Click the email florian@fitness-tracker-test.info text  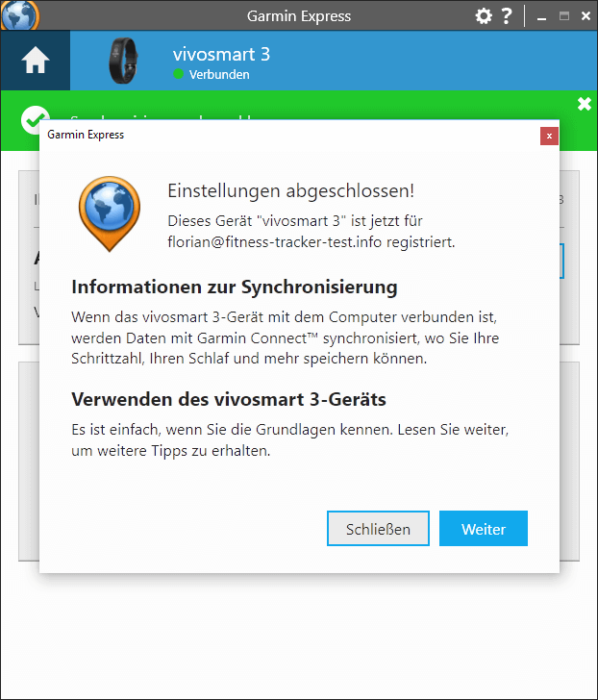pos(275,242)
